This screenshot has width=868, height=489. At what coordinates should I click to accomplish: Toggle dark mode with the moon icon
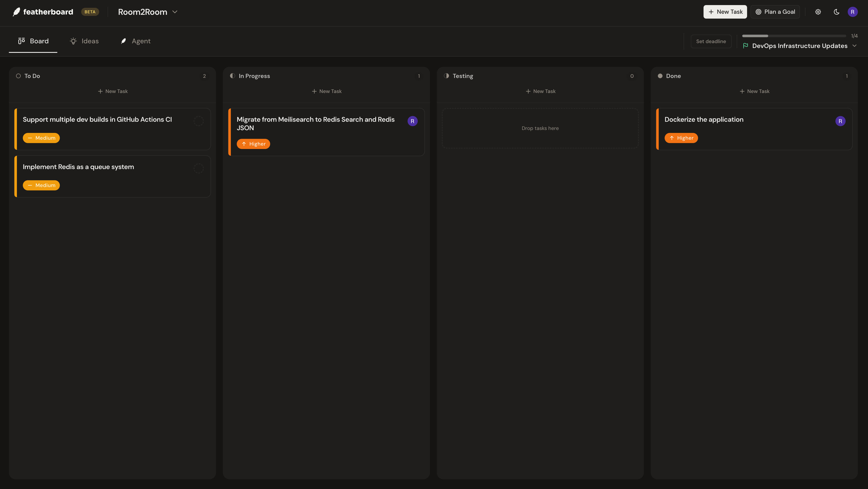pyautogui.click(x=837, y=11)
